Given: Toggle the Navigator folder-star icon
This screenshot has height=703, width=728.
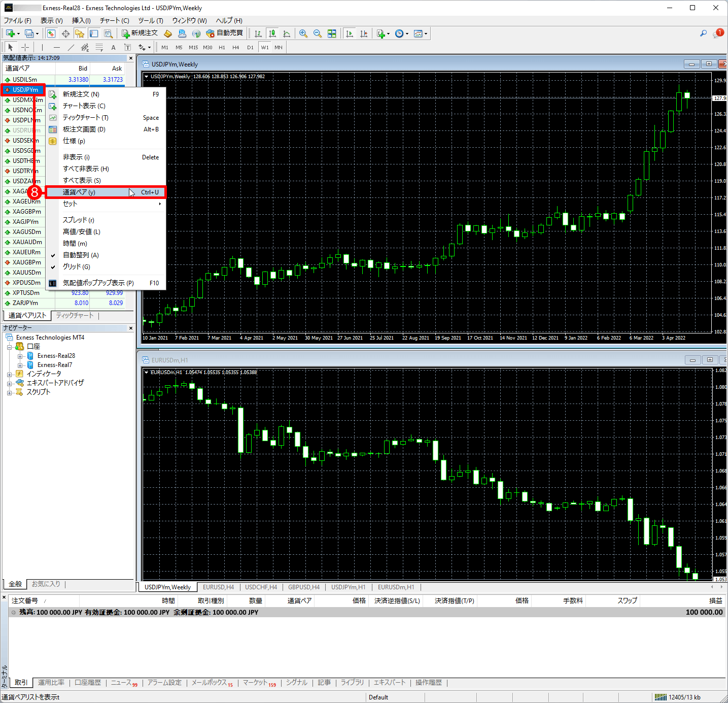Looking at the screenshot, I should click(80, 34).
